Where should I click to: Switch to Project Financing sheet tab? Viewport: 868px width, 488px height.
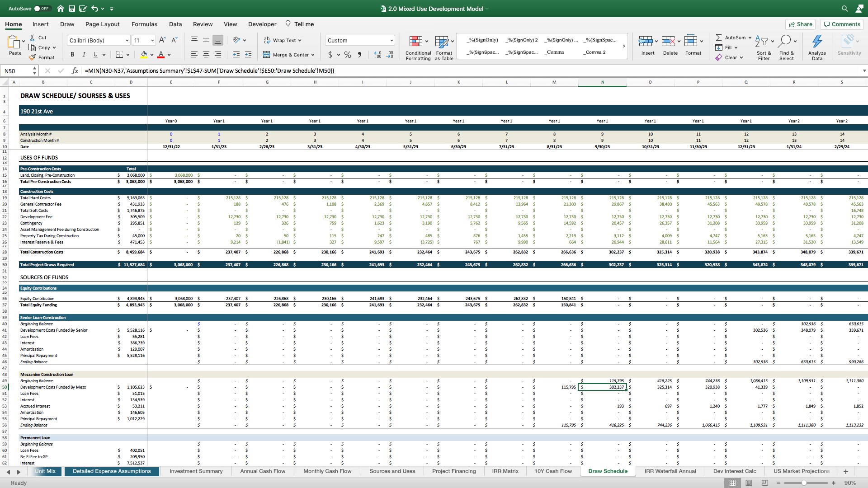point(454,471)
